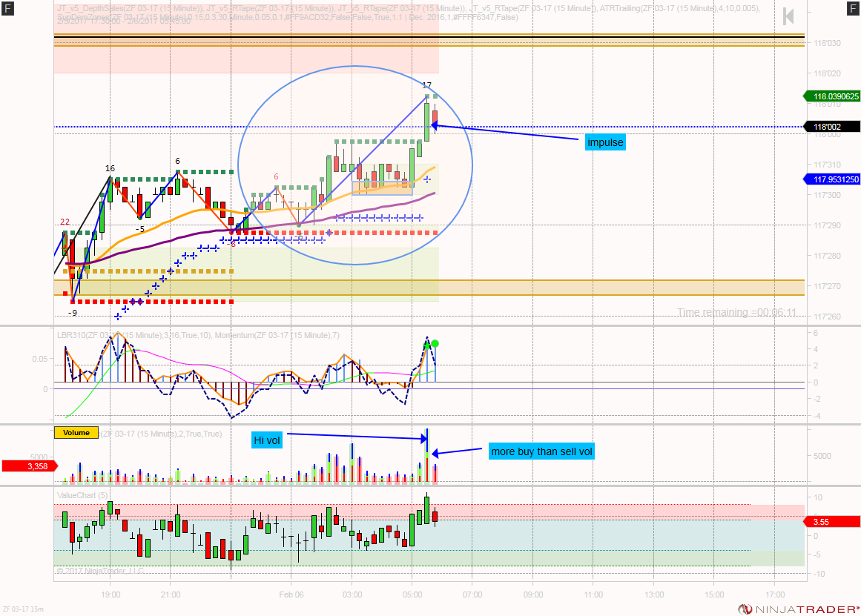Select the 'more buy than sell vol' annotation
The image size is (861, 616).
pyautogui.click(x=541, y=451)
